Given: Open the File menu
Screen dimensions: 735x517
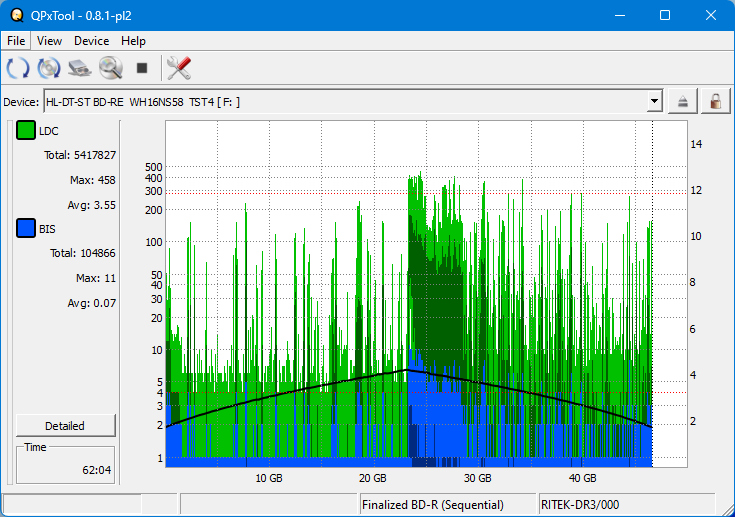Looking at the screenshot, I should 16,41.
